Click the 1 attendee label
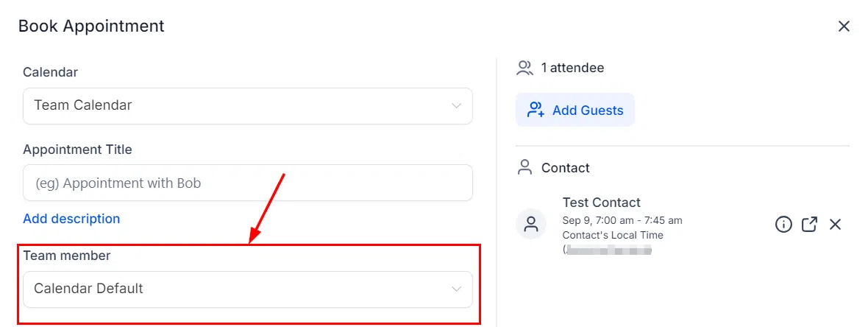The image size is (868, 327). click(x=572, y=68)
